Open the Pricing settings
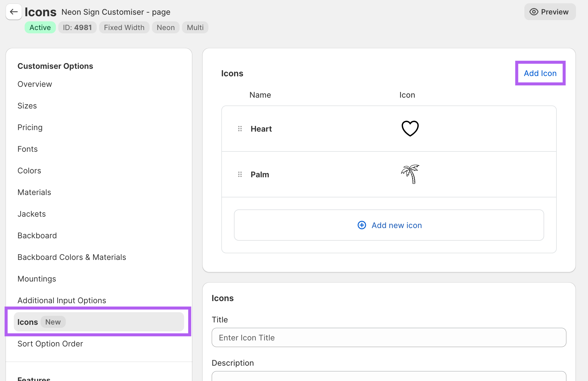This screenshot has width=588, height=381. 30,127
